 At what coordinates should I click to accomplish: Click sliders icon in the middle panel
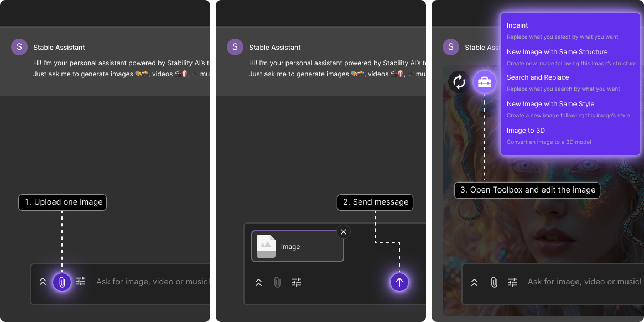pyautogui.click(x=297, y=282)
